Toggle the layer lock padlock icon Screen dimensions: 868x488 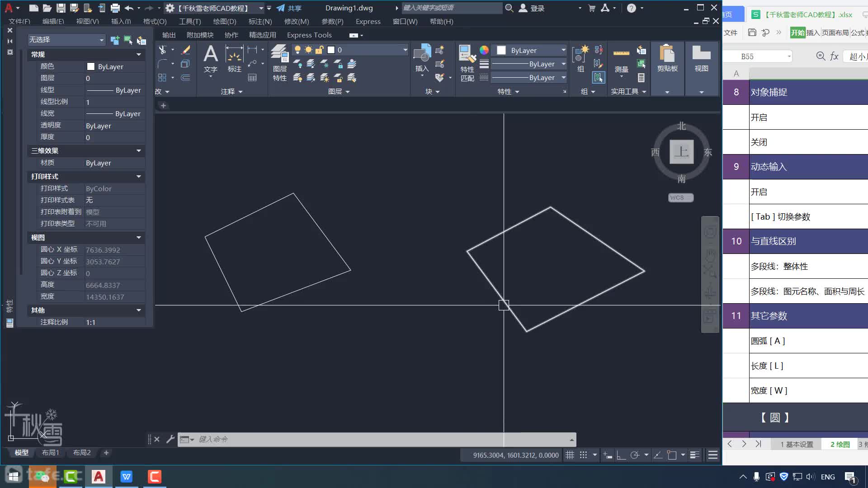(319, 50)
